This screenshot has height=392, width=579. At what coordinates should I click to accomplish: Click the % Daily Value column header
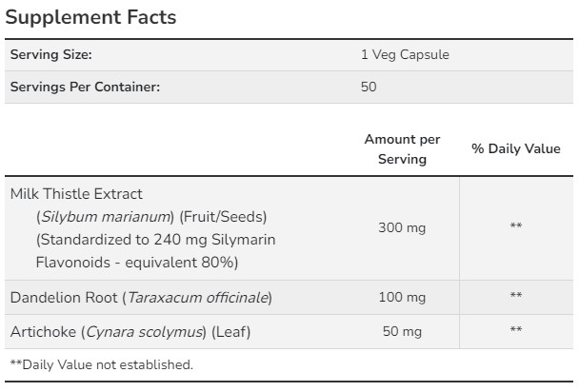pyautogui.click(x=515, y=149)
